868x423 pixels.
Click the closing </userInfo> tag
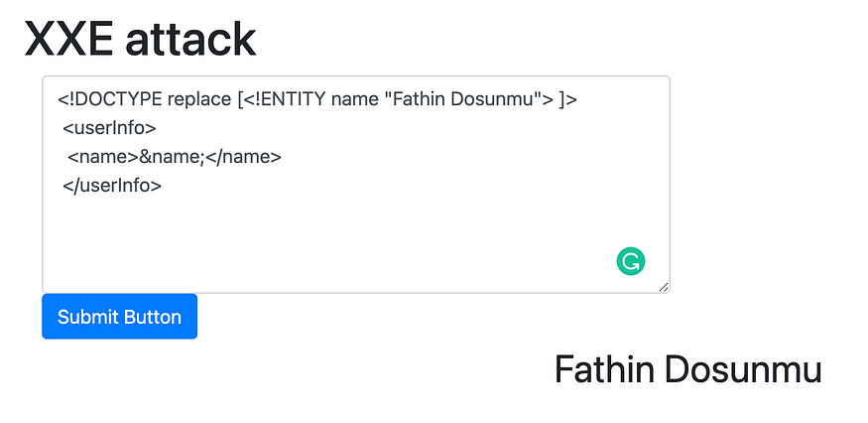pyautogui.click(x=112, y=186)
